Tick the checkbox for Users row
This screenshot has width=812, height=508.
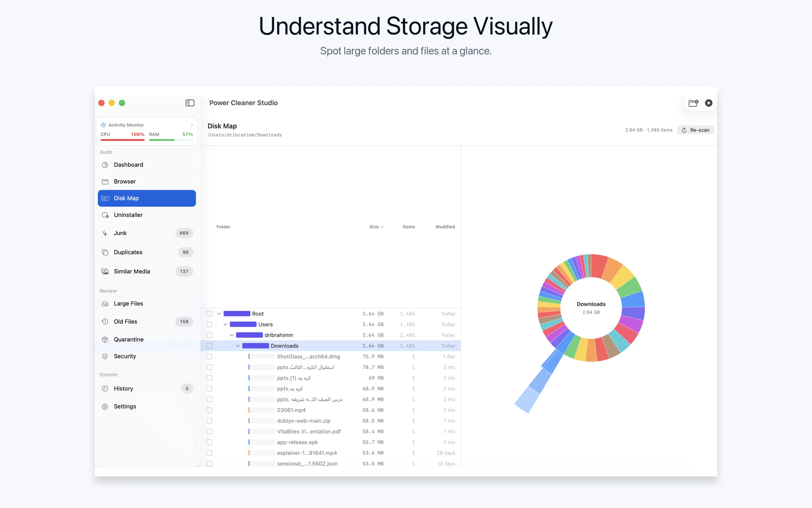[209, 324]
